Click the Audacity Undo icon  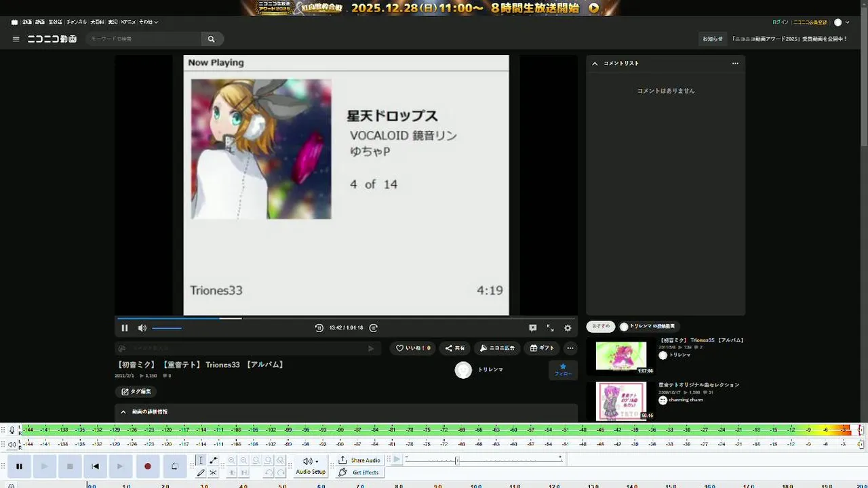click(269, 472)
